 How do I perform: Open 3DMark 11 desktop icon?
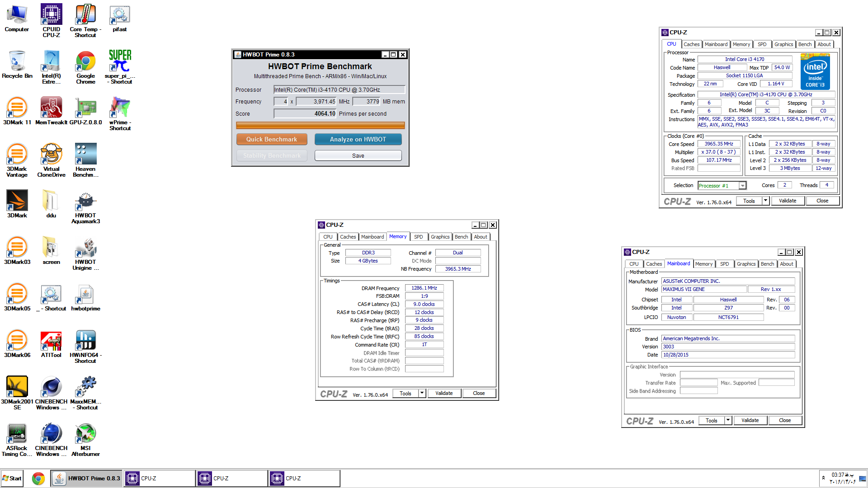17,111
